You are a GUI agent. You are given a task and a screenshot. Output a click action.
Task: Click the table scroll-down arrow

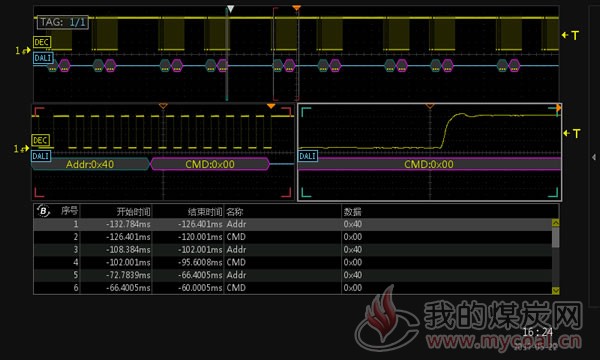pos(556,290)
